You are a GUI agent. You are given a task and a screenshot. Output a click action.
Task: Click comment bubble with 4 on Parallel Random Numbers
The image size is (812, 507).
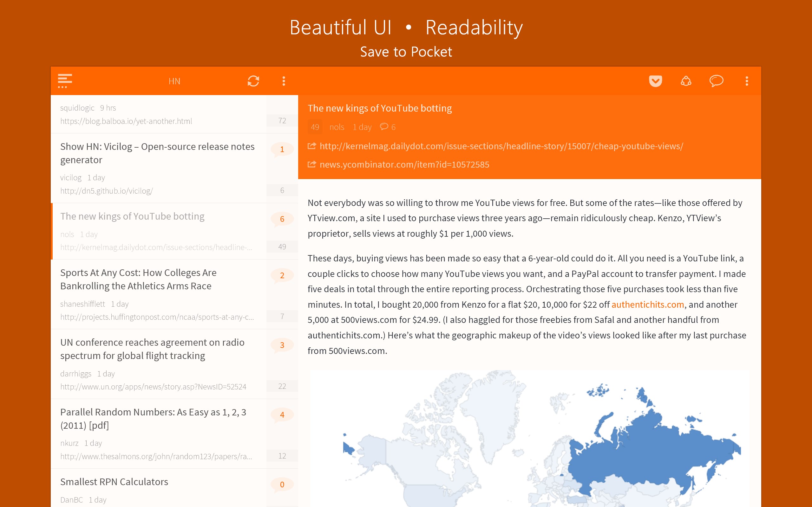click(282, 415)
